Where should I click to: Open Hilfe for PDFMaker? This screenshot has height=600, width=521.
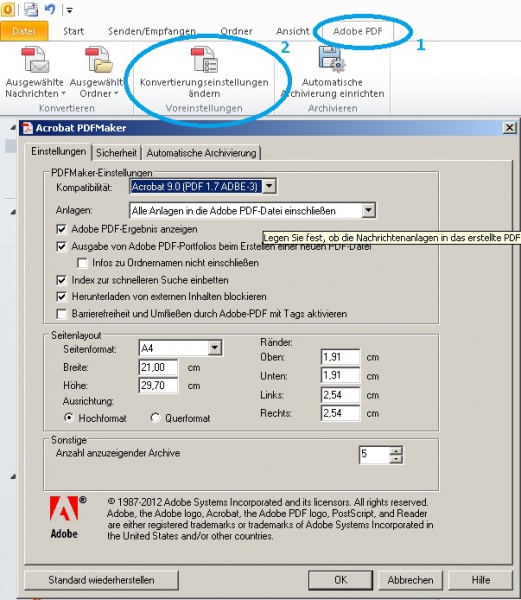pos(480,580)
